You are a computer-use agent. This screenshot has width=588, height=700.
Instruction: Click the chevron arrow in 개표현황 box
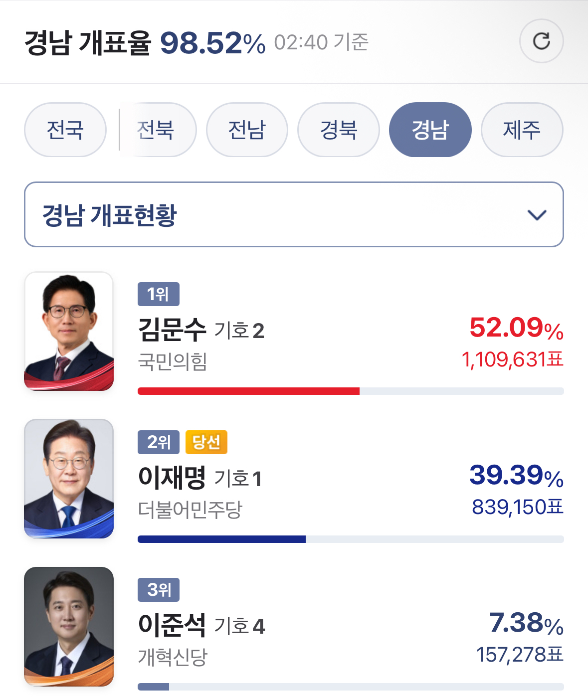[537, 215]
